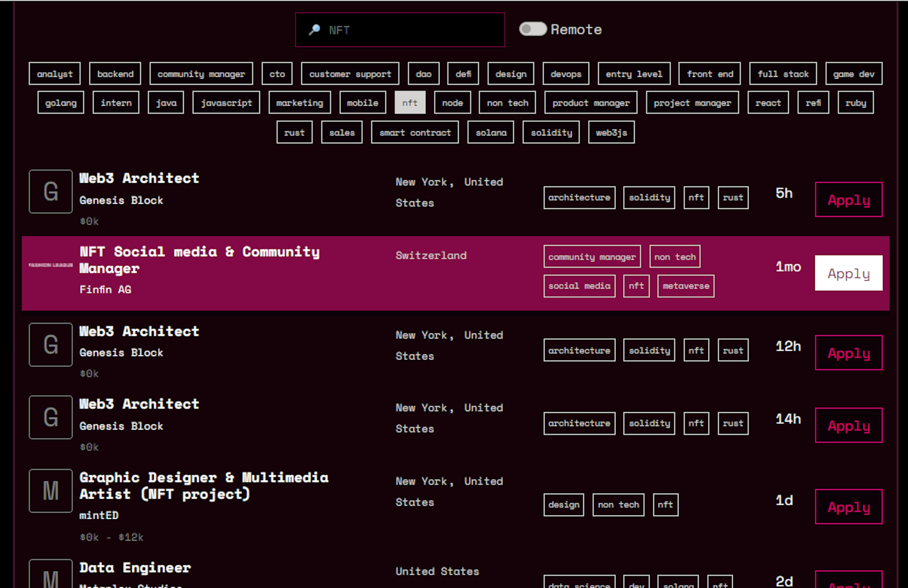
Task: Filter by full stack
Action: 783,73
